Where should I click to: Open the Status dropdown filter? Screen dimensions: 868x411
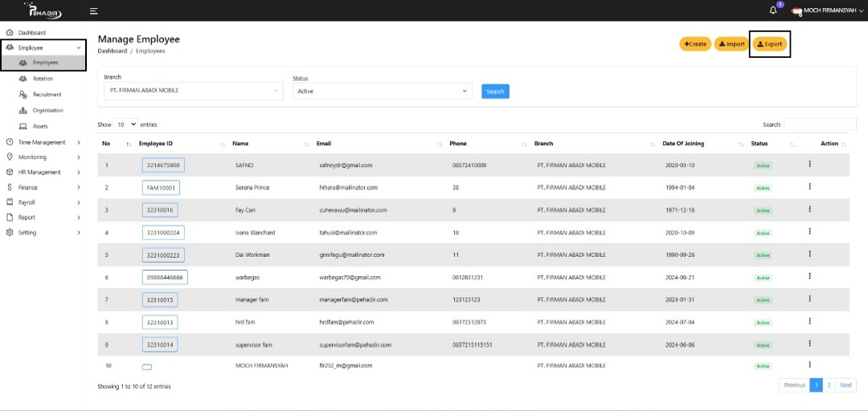click(382, 92)
